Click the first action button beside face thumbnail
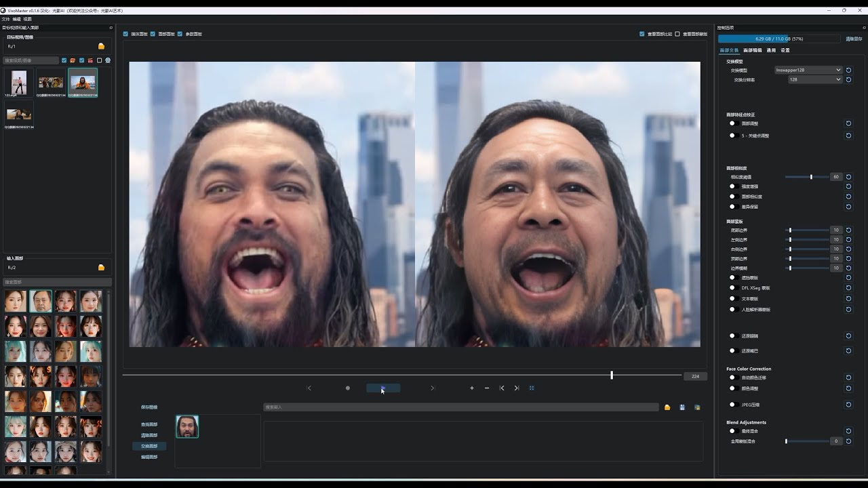This screenshot has height=488, width=868. click(149, 424)
